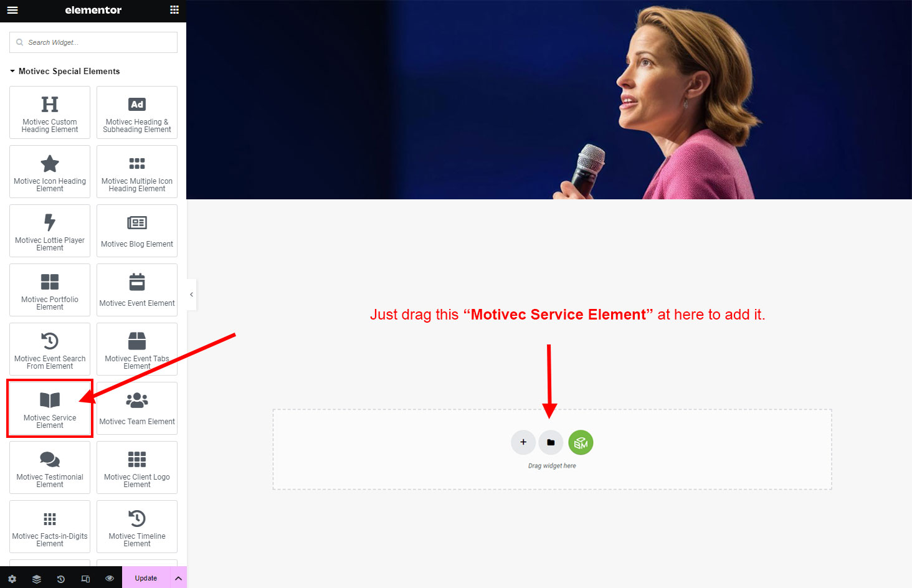Collapse the Motivec Special Elements section
This screenshot has height=588, width=912.
[x=12, y=72]
